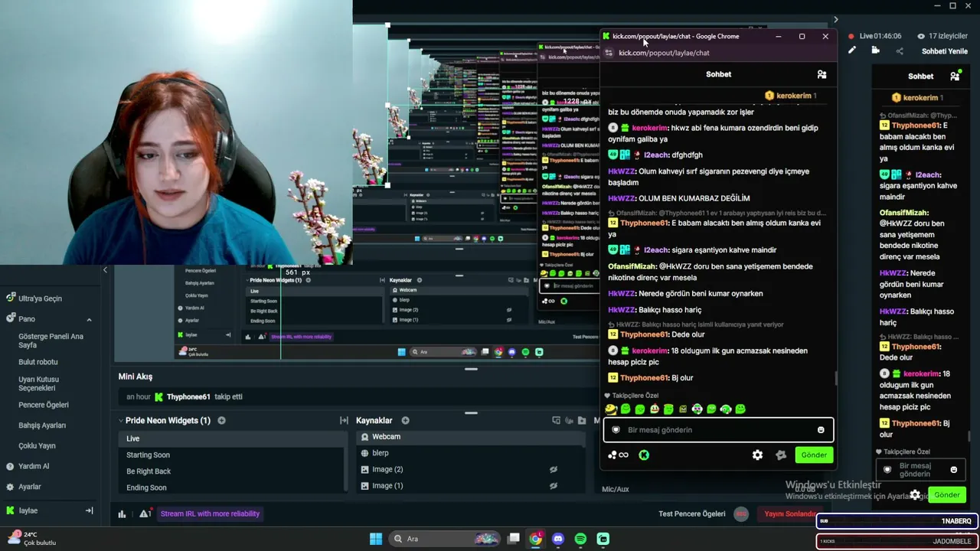Click the moderator badge icon beside popout gear
The height and width of the screenshot is (551, 980).
(781, 455)
